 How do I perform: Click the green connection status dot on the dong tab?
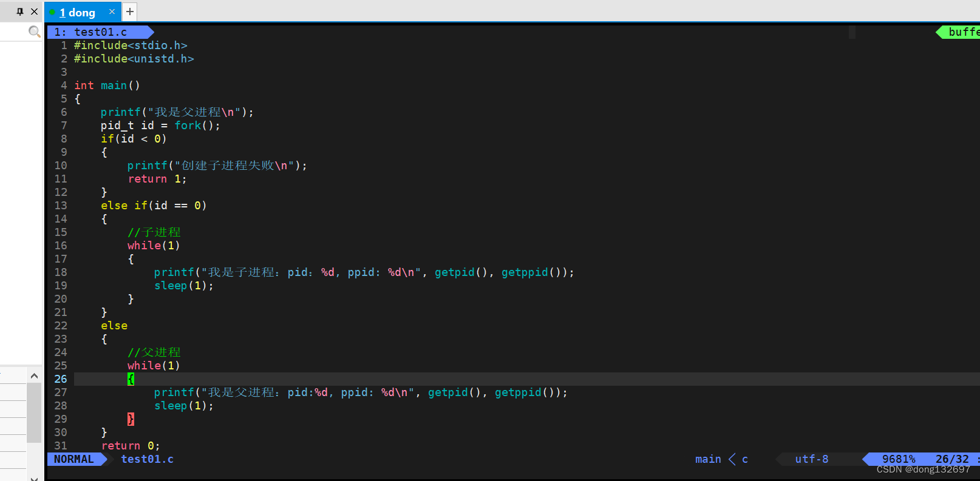52,12
